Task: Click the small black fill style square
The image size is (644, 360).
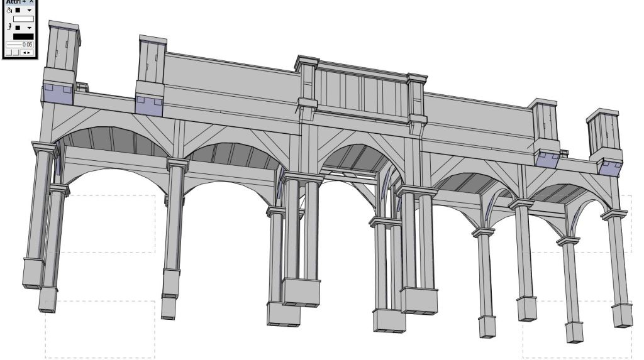Action: coord(19,11)
